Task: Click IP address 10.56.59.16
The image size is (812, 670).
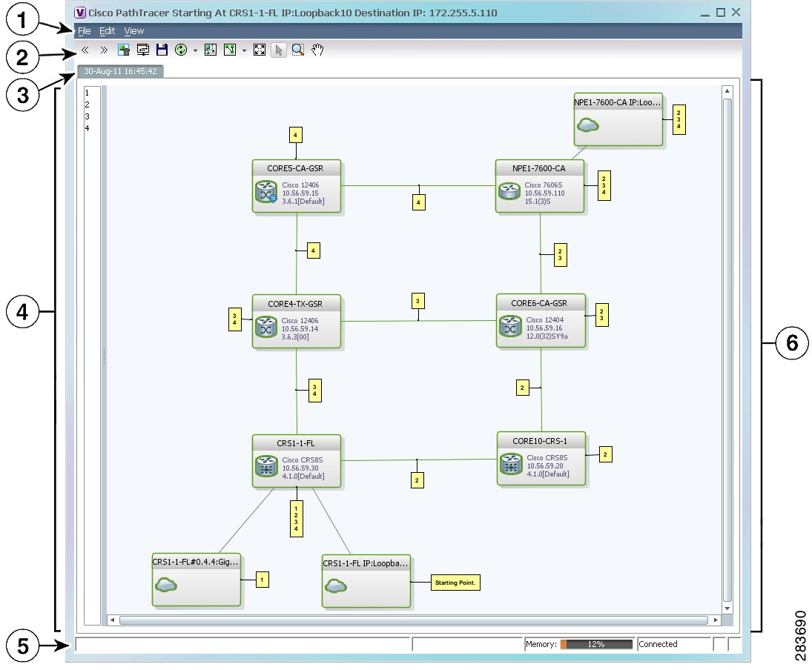Action: [x=544, y=328]
